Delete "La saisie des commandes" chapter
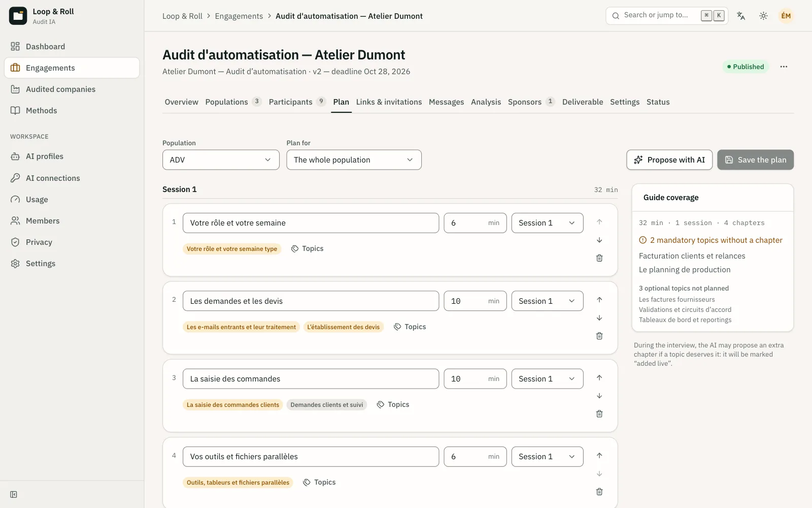This screenshot has height=508, width=812. [599, 414]
